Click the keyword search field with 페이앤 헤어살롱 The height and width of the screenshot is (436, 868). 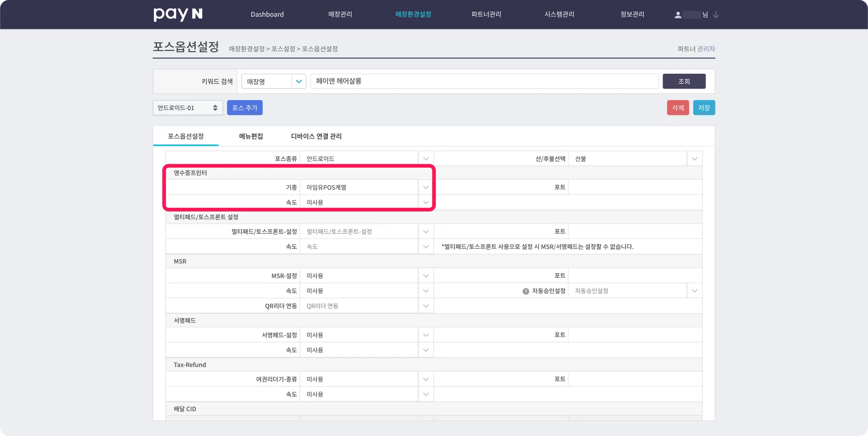pos(484,81)
